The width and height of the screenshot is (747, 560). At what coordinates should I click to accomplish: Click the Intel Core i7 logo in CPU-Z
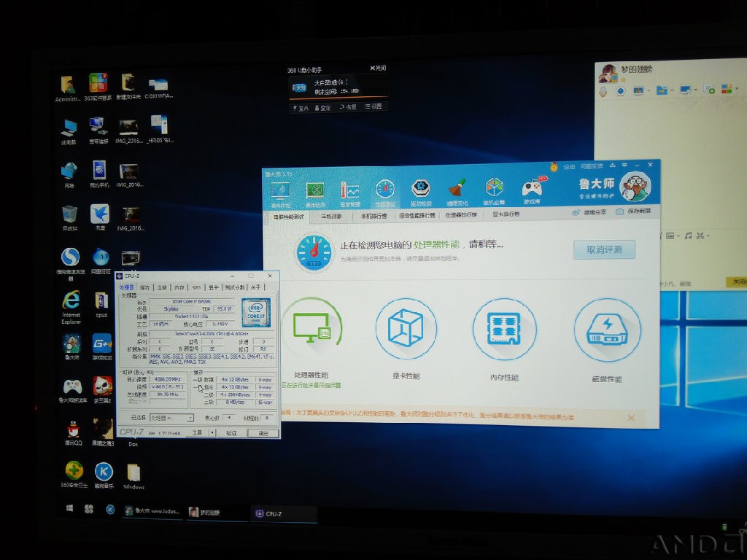point(256,312)
